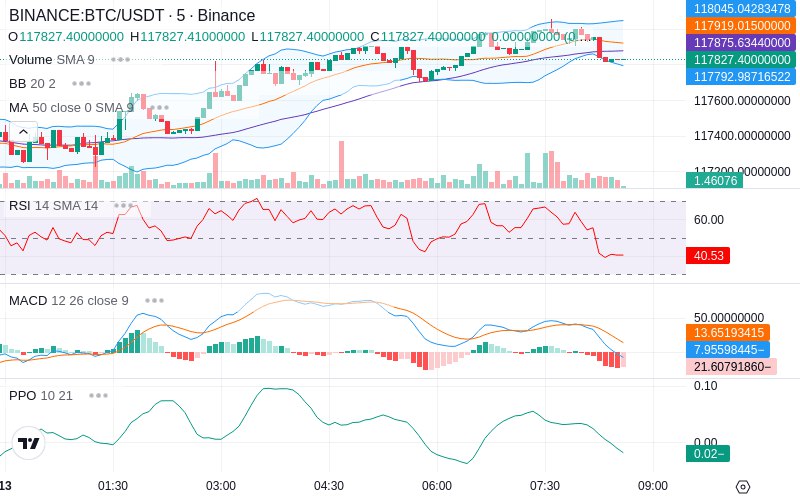Select the BINANCE:BTC/USDT symbol title
800x500 pixels.
pyautogui.click(x=132, y=15)
